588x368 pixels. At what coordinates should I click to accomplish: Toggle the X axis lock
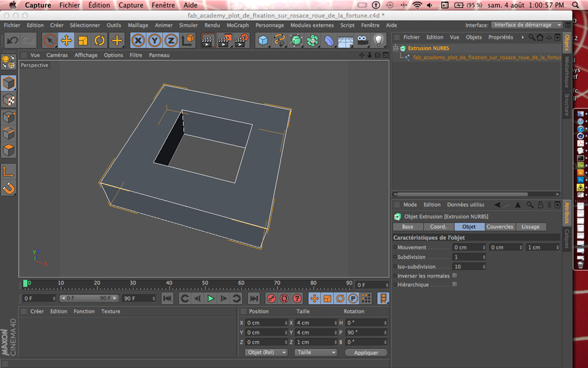[138, 41]
